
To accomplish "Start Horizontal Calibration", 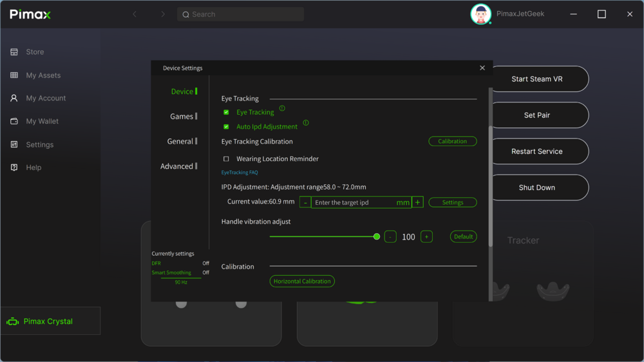I will (x=302, y=281).
